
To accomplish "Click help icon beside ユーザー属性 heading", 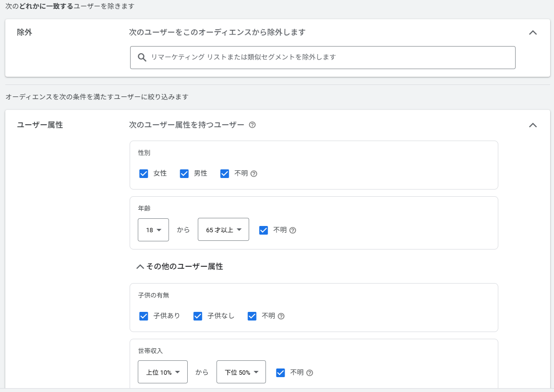I will pos(252,125).
